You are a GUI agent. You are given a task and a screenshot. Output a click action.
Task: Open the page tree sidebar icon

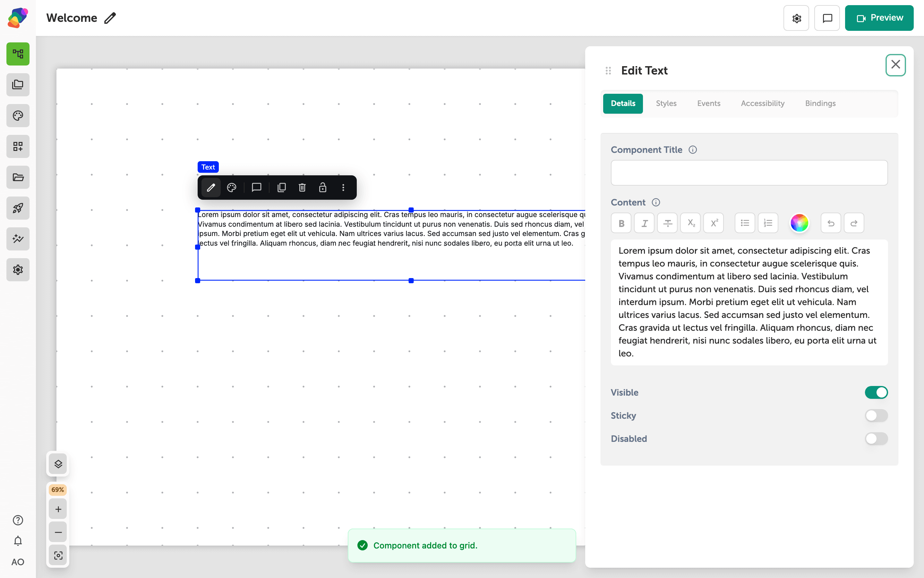click(18, 54)
